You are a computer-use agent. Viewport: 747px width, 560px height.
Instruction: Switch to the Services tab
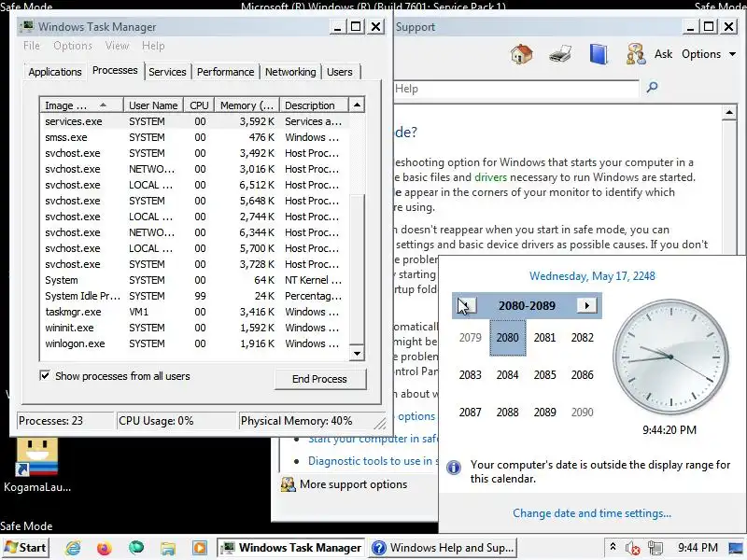point(167,72)
